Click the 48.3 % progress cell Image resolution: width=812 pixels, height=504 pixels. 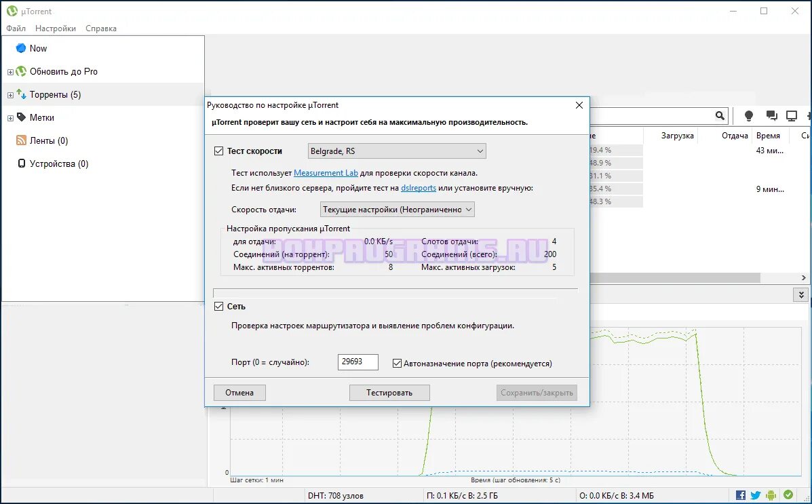coord(616,201)
